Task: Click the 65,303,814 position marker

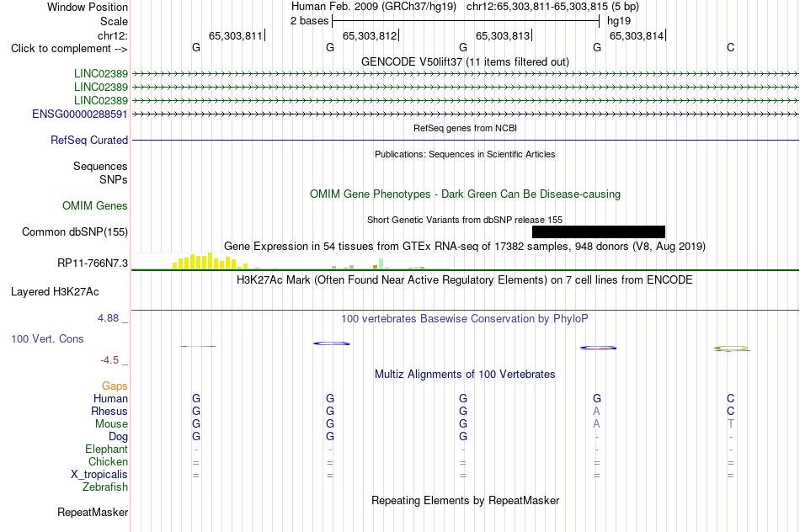Action: pos(637,35)
